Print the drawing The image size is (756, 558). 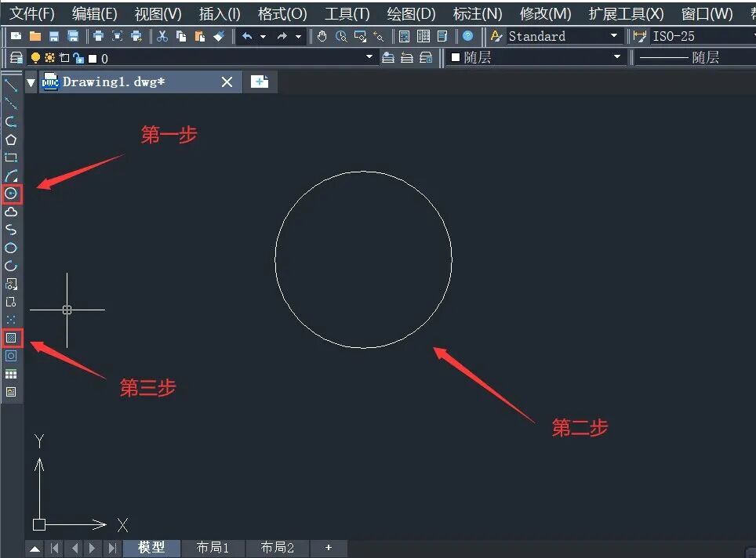pyautogui.click(x=98, y=36)
